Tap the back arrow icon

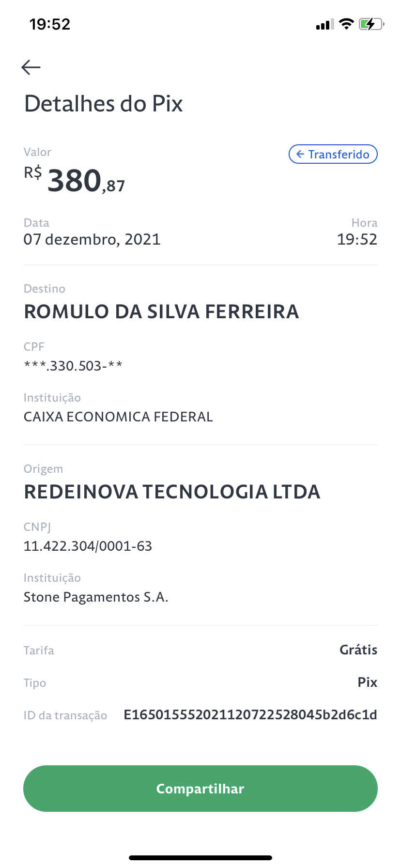[x=31, y=67]
